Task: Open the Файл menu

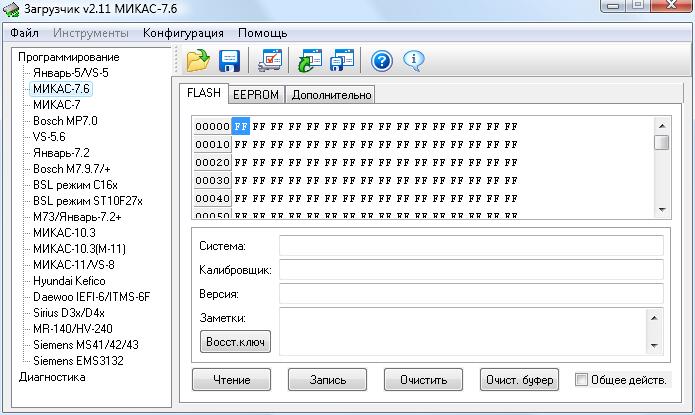Action: tap(24, 33)
